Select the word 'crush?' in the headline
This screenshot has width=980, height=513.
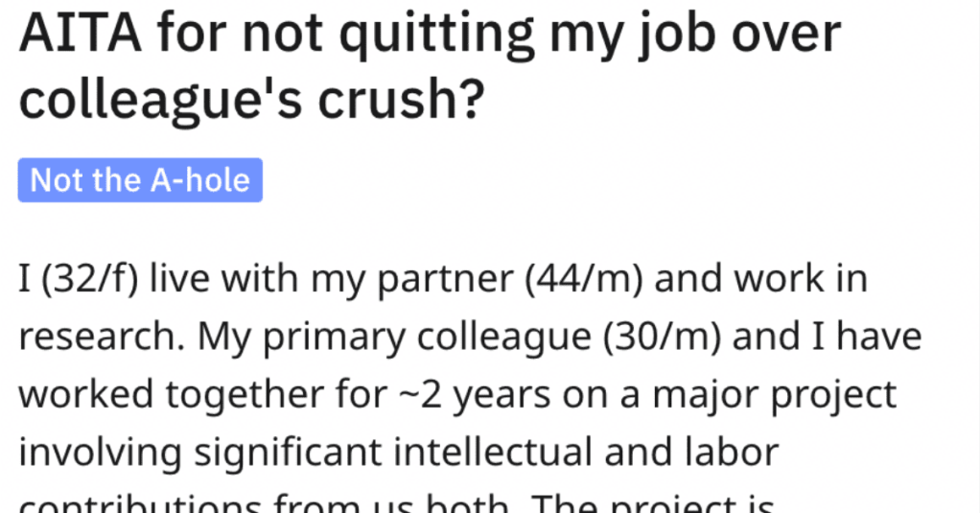[x=401, y=100]
